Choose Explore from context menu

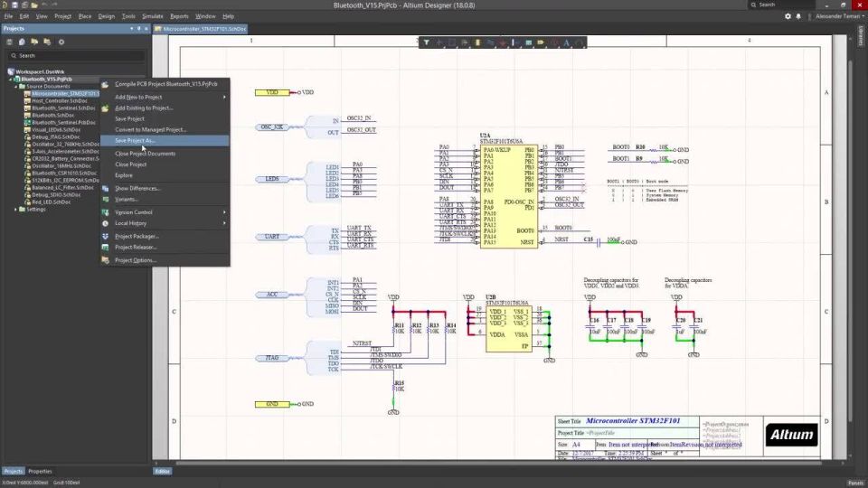(x=165, y=174)
